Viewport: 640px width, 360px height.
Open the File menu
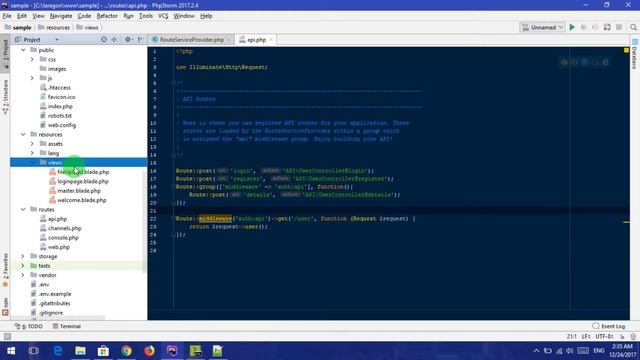click(x=7, y=16)
